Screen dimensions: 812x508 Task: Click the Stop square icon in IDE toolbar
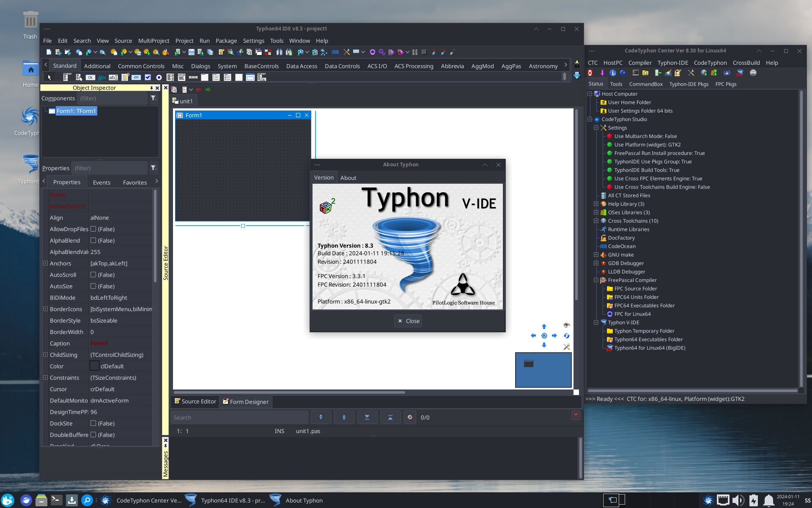[424, 52]
